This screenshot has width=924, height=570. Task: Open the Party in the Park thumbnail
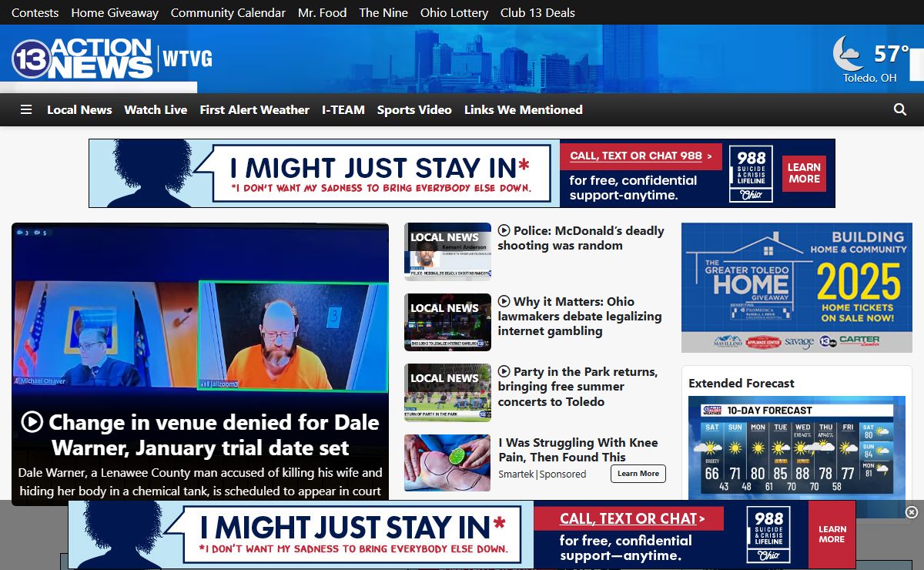coord(447,393)
